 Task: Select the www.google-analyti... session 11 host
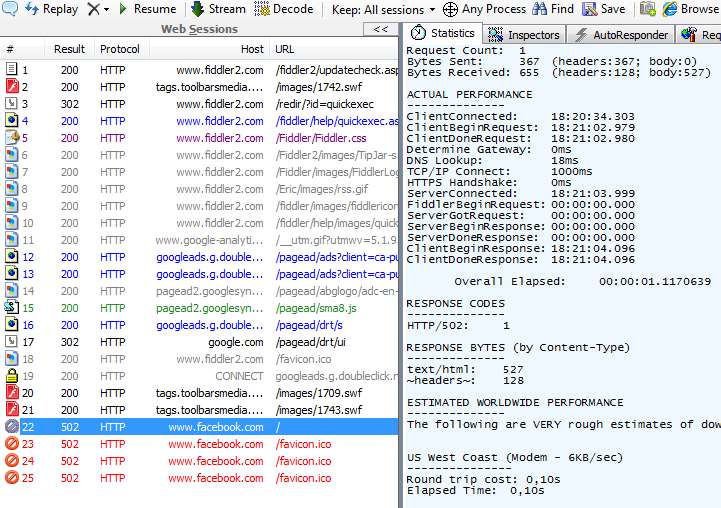point(209,240)
